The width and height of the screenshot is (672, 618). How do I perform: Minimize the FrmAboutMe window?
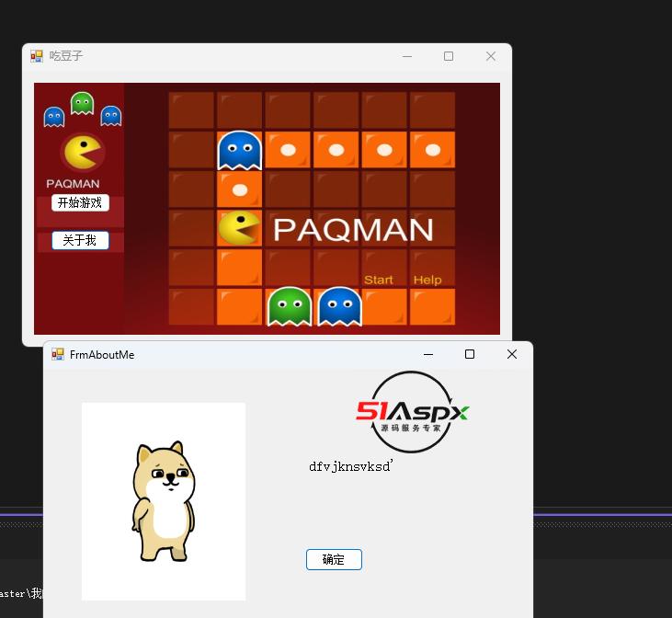[428, 354]
